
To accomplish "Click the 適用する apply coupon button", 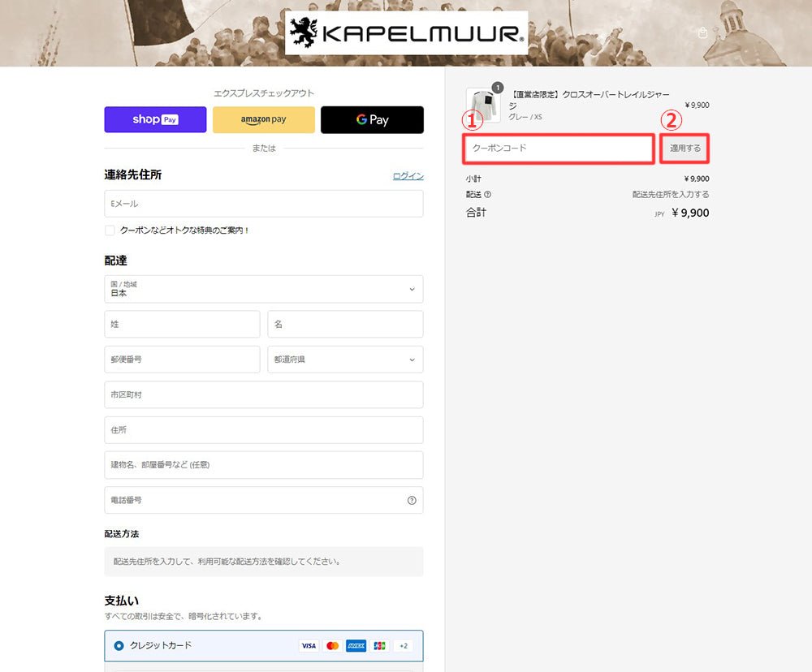I will pyautogui.click(x=685, y=149).
